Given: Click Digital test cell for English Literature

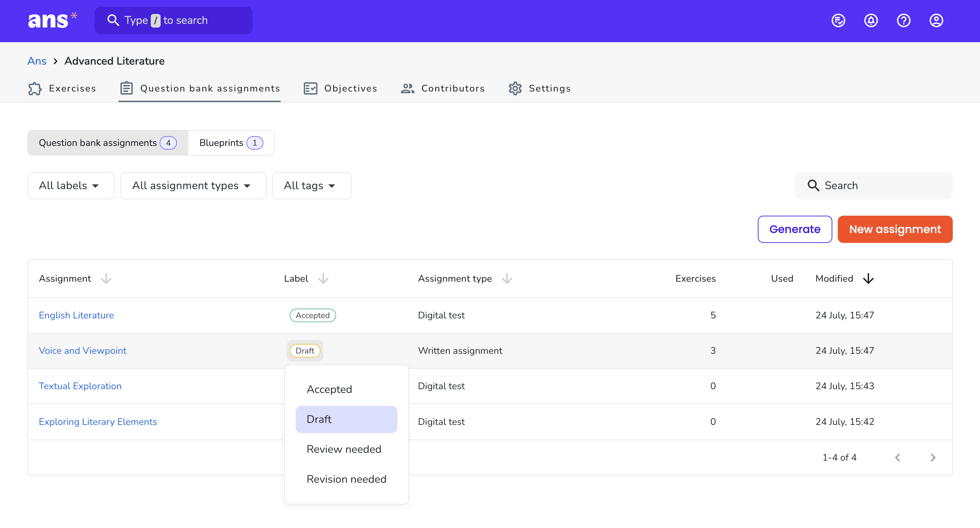Looking at the screenshot, I should pos(441,315).
